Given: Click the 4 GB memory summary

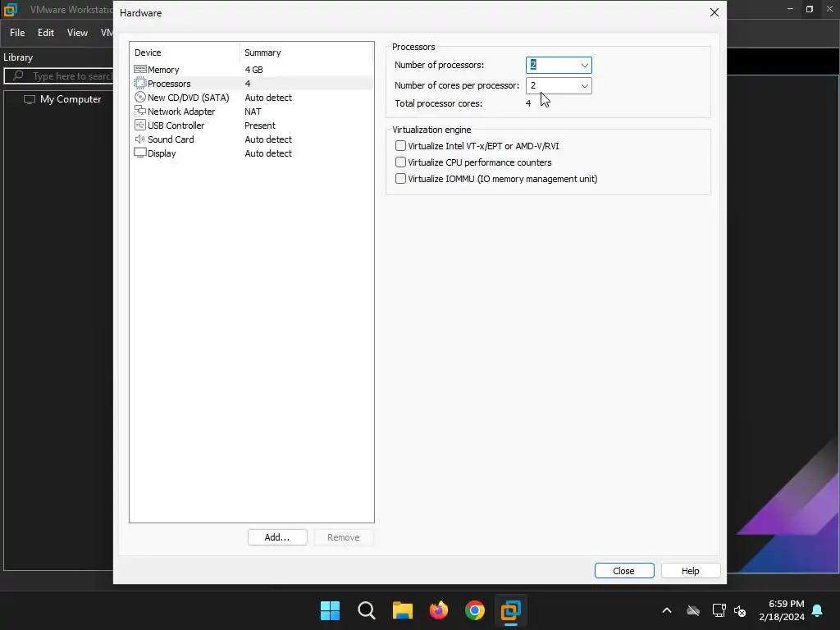Looking at the screenshot, I should [253, 70].
